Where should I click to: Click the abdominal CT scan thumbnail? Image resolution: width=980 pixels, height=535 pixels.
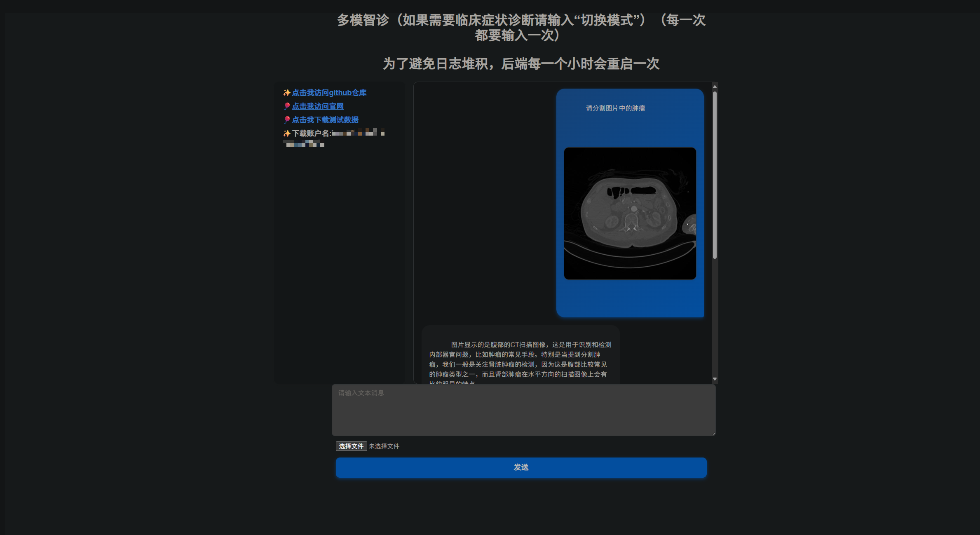pyautogui.click(x=630, y=214)
